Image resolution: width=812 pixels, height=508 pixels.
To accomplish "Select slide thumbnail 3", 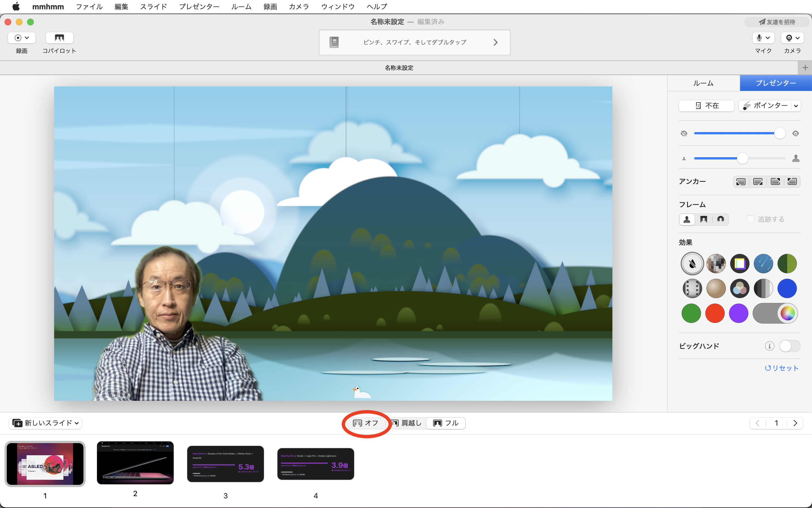I will pyautogui.click(x=226, y=464).
